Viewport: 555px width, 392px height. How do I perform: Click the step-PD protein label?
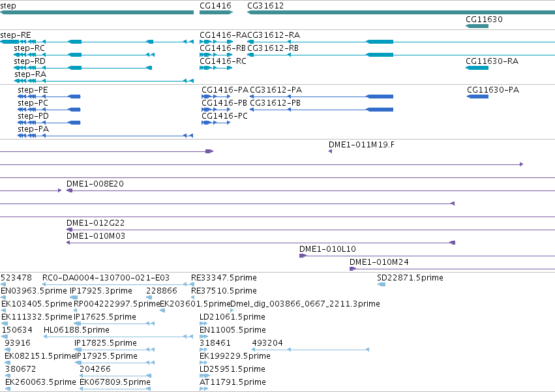[33, 116]
